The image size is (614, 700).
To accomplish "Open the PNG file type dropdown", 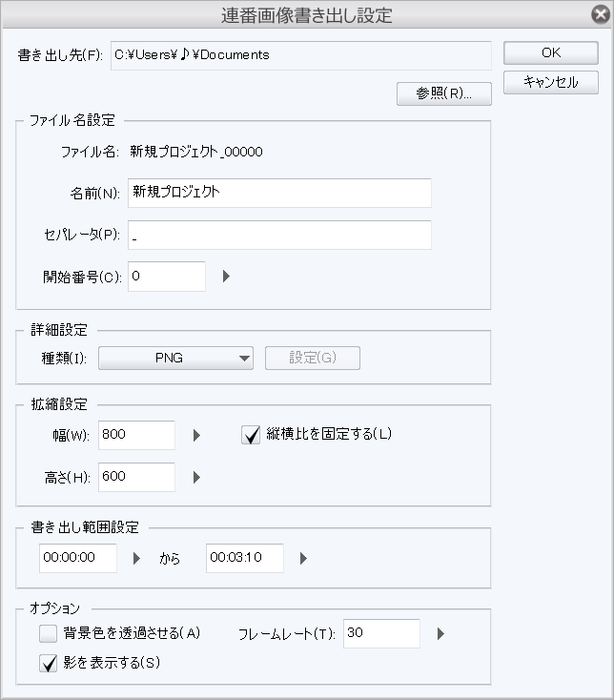I will (x=175, y=358).
